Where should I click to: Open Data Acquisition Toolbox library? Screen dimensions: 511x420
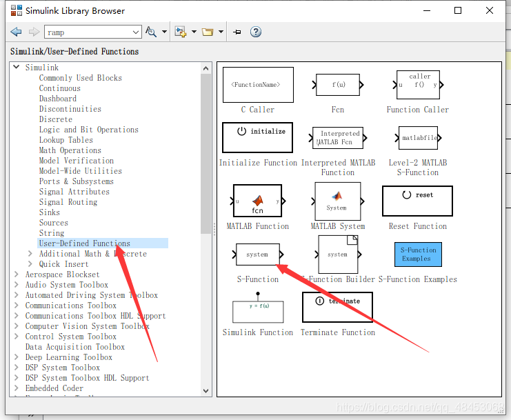75,347
